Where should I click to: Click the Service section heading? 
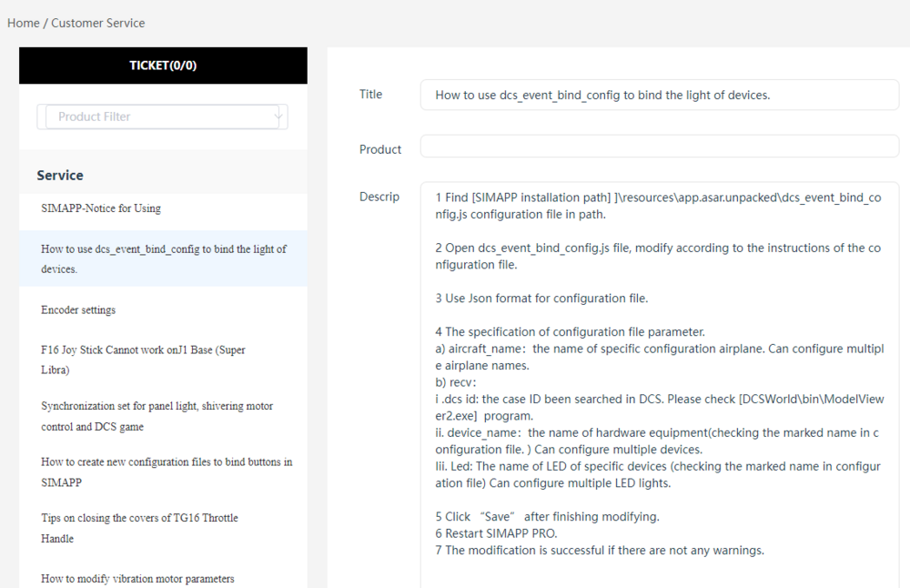[60, 176]
